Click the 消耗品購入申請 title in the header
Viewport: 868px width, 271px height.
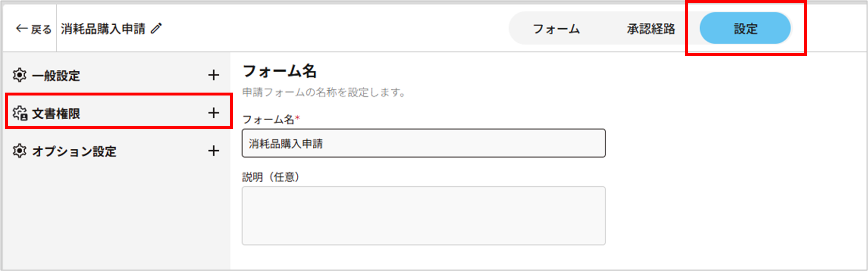click(103, 29)
